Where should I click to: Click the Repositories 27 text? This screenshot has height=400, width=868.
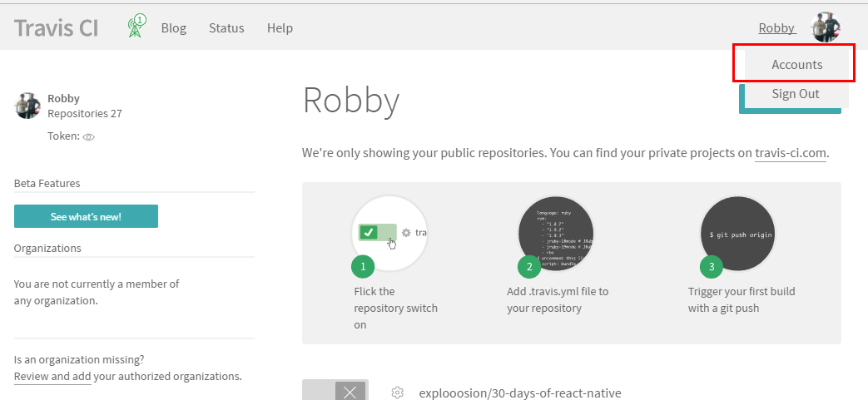tap(85, 113)
